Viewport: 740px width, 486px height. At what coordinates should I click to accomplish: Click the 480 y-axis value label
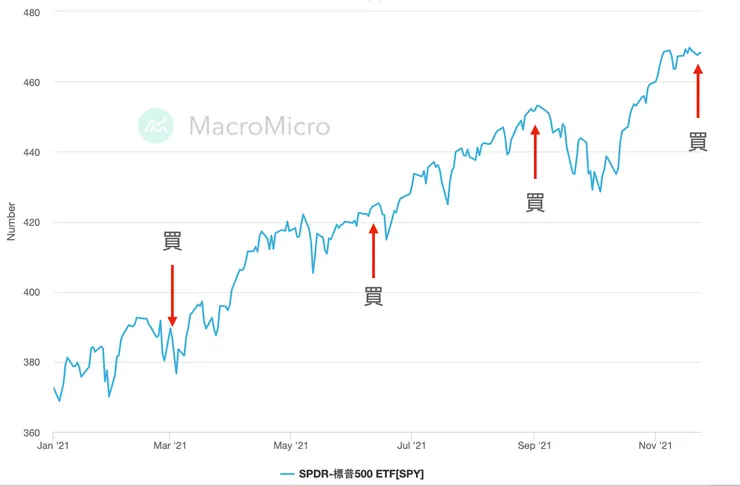coord(31,12)
